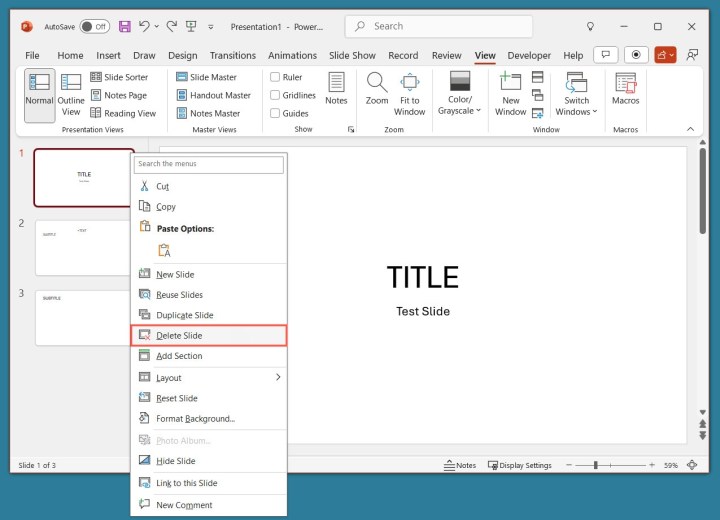Select Delete Slide from context menu
The width and height of the screenshot is (720, 520).
[209, 335]
